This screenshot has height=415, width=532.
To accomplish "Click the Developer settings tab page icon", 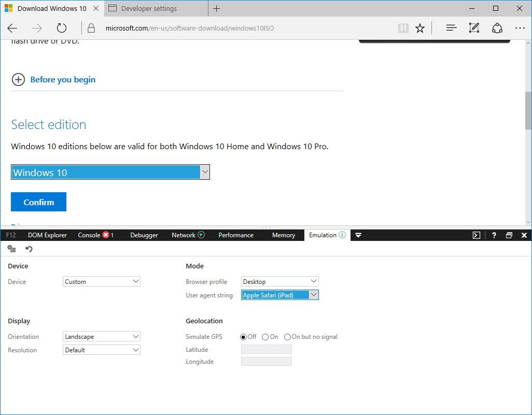I will (x=113, y=8).
